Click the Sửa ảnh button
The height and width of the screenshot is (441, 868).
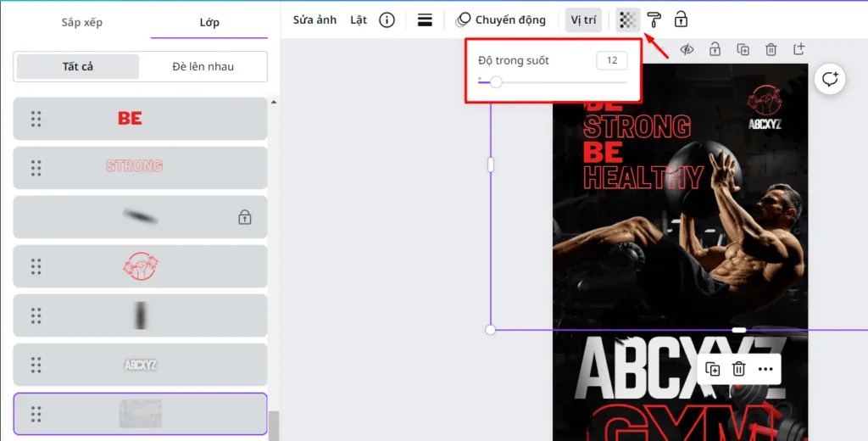314,20
